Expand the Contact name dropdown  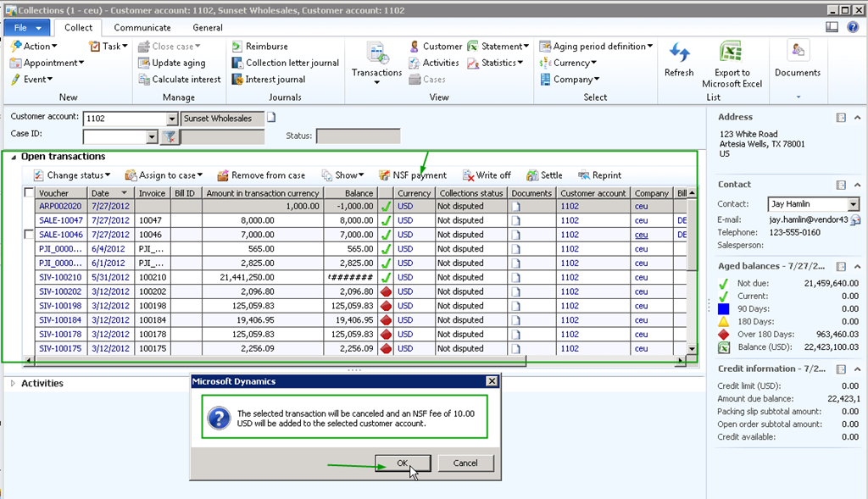(x=853, y=204)
